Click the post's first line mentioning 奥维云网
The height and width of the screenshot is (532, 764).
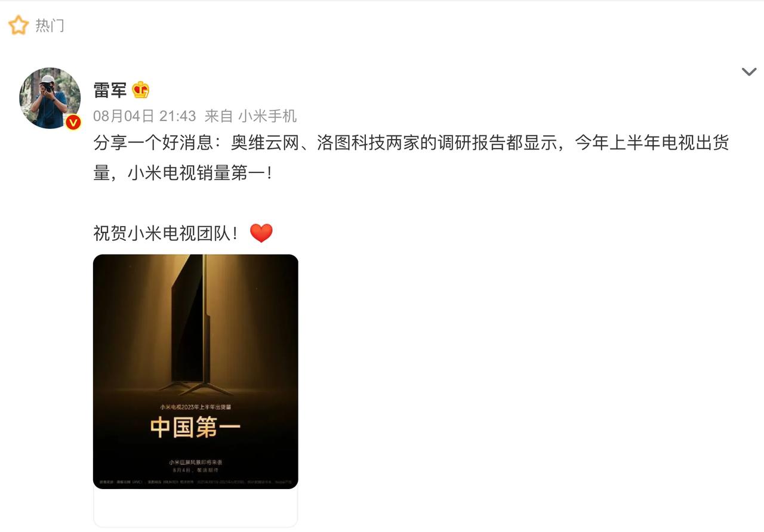tap(411, 143)
